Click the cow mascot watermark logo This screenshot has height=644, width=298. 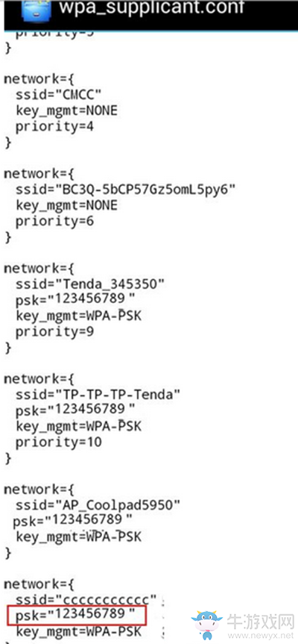pos(206,625)
